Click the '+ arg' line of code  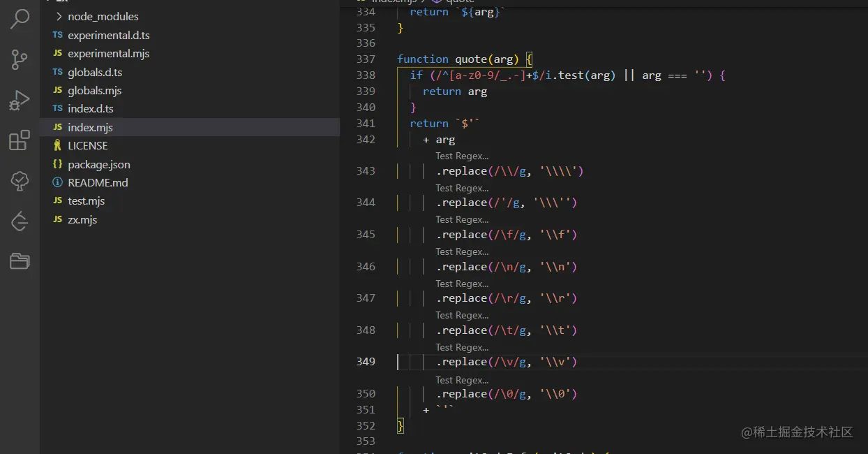pos(439,140)
